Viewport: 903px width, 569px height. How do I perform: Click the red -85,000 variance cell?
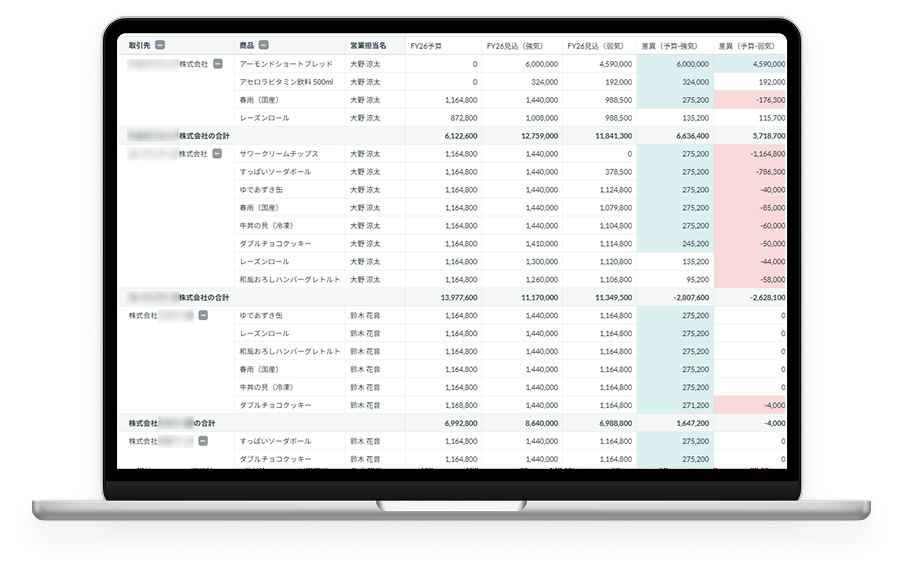750,207
